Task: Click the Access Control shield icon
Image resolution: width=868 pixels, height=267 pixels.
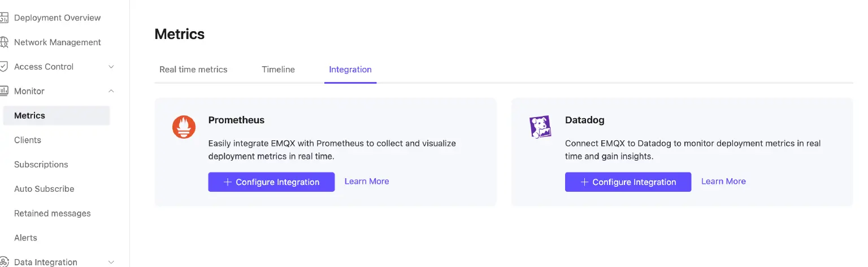Action: coord(4,67)
